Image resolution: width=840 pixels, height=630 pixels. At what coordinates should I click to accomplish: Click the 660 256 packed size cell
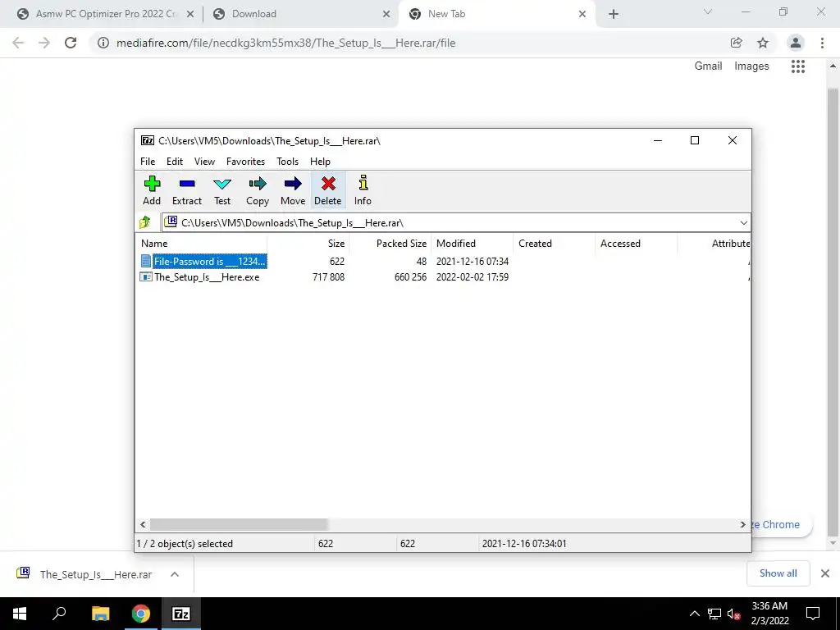coord(410,277)
